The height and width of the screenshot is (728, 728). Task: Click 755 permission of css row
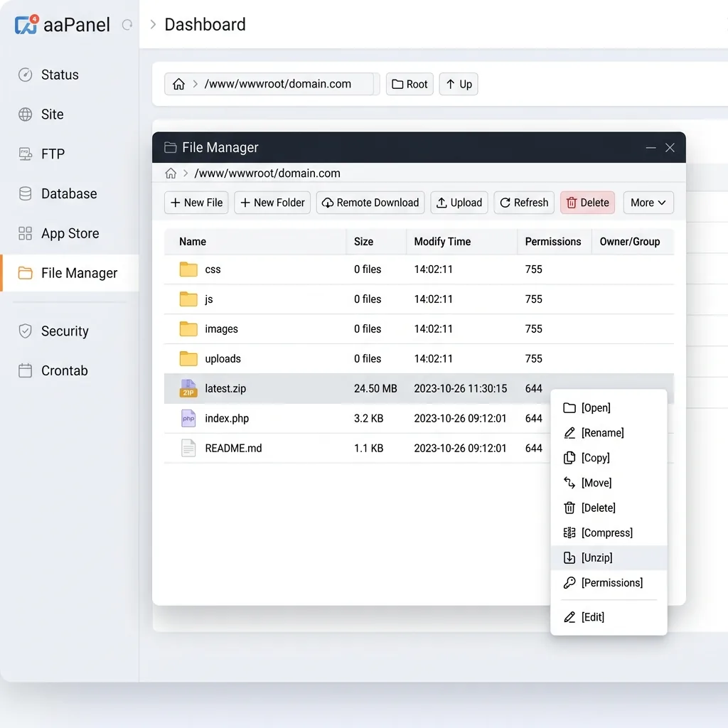tap(533, 269)
